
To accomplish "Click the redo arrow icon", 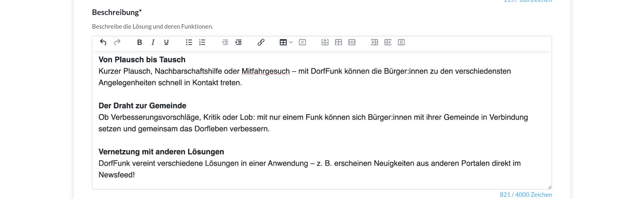I will coord(117,42).
